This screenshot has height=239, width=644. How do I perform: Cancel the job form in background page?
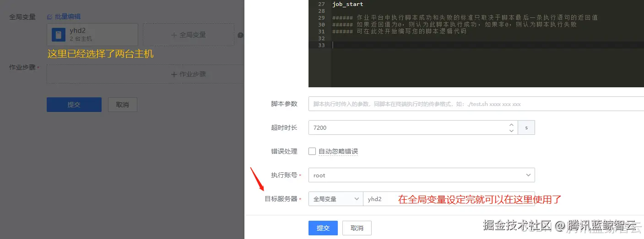tap(123, 105)
